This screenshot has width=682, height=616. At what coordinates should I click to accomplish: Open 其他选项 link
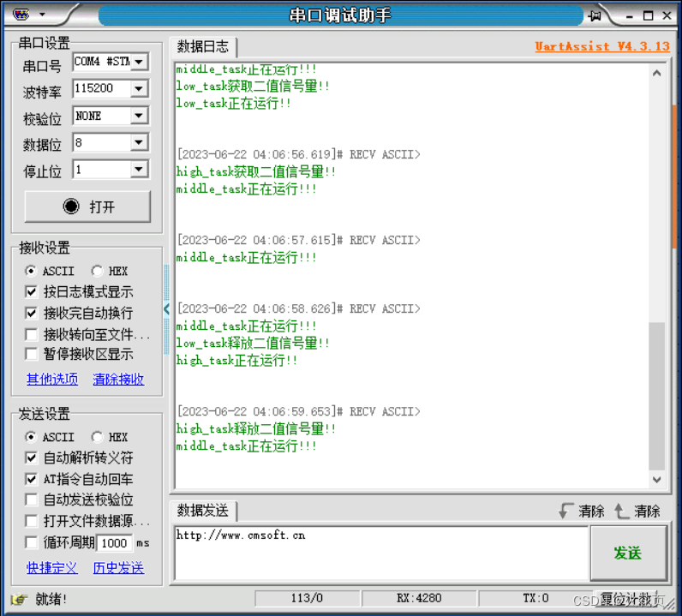coord(52,380)
